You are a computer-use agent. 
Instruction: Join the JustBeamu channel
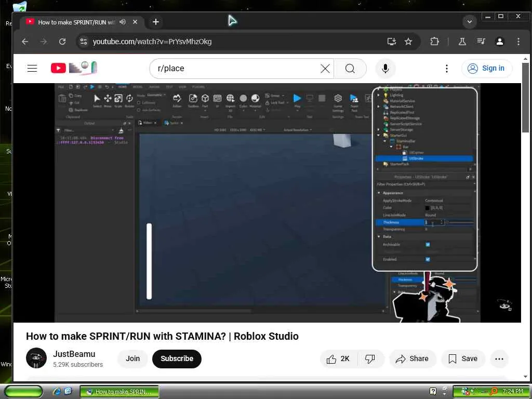click(x=132, y=358)
